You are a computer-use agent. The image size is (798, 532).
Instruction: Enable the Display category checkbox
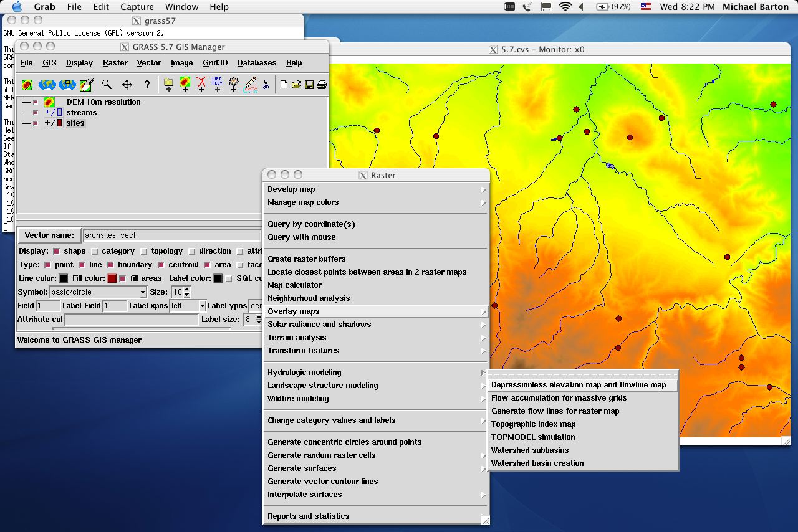coord(95,251)
